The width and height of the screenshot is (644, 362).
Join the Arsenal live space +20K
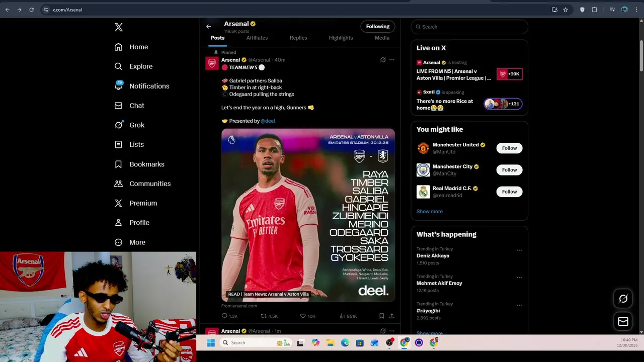click(x=510, y=74)
